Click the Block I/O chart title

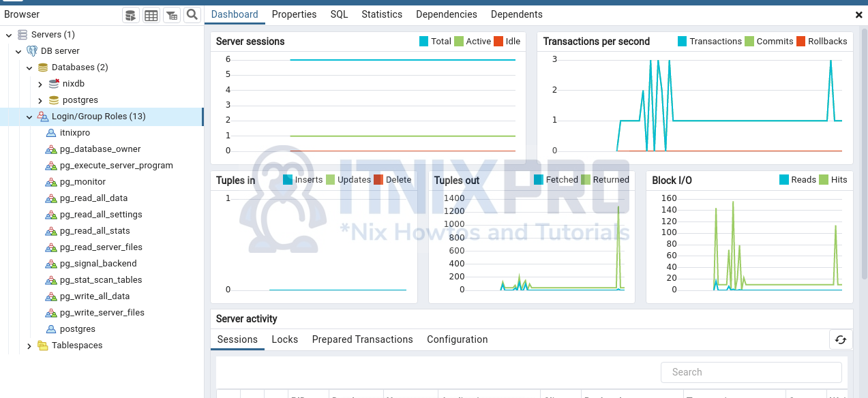tap(672, 181)
